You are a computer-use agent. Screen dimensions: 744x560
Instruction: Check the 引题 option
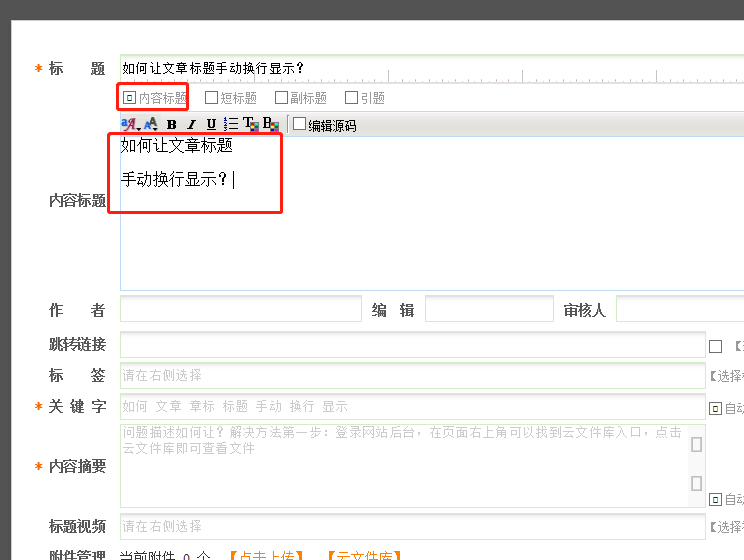click(351, 98)
